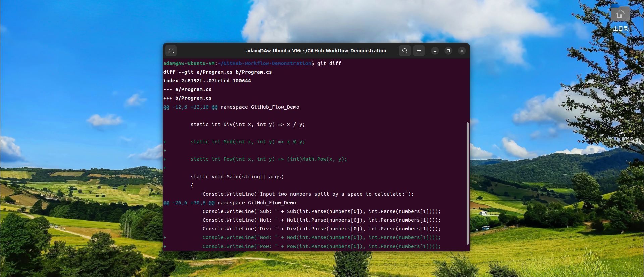Image resolution: width=644 pixels, height=277 pixels.
Task: Click the 主目录 desktop icon label
Action: point(620,29)
